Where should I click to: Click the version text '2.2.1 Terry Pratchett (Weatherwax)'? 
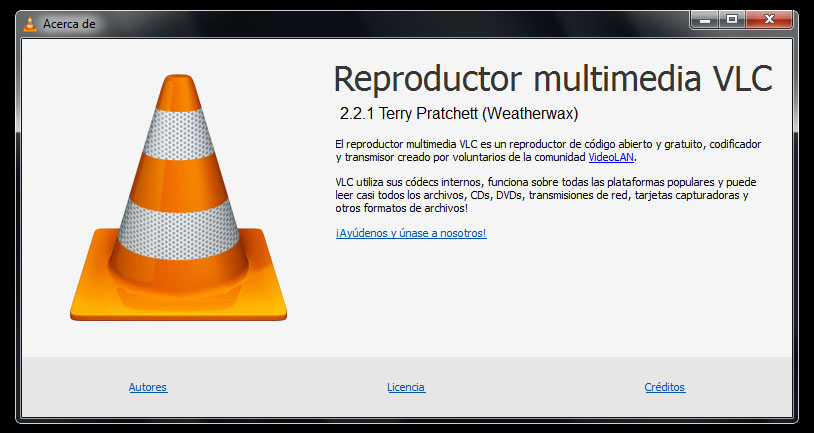coord(459,114)
